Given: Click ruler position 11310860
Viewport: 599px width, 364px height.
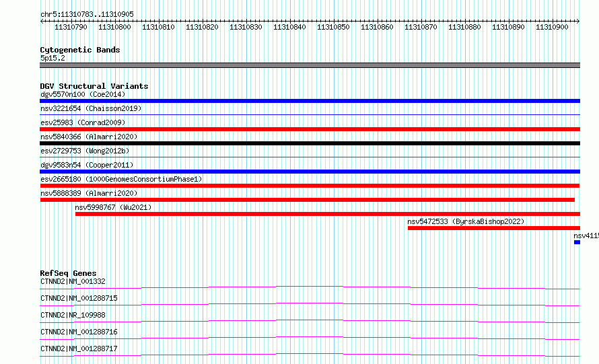Looking at the screenshot, I should click(x=377, y=27).
